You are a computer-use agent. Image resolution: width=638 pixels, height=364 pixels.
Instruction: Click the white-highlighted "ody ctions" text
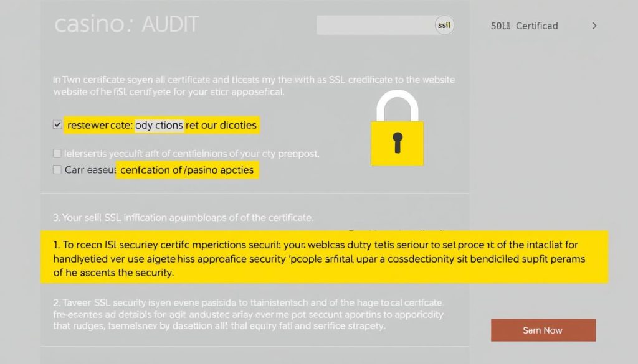click(159, 125)
